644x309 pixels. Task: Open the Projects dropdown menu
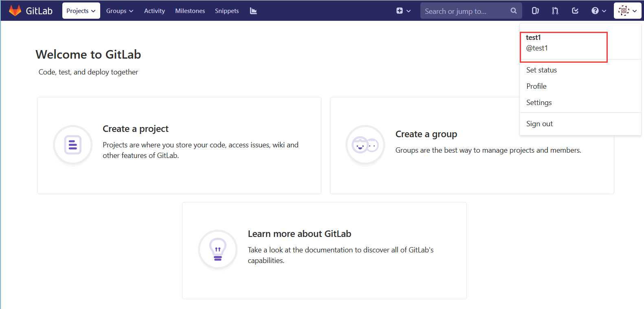click(81, 11)
